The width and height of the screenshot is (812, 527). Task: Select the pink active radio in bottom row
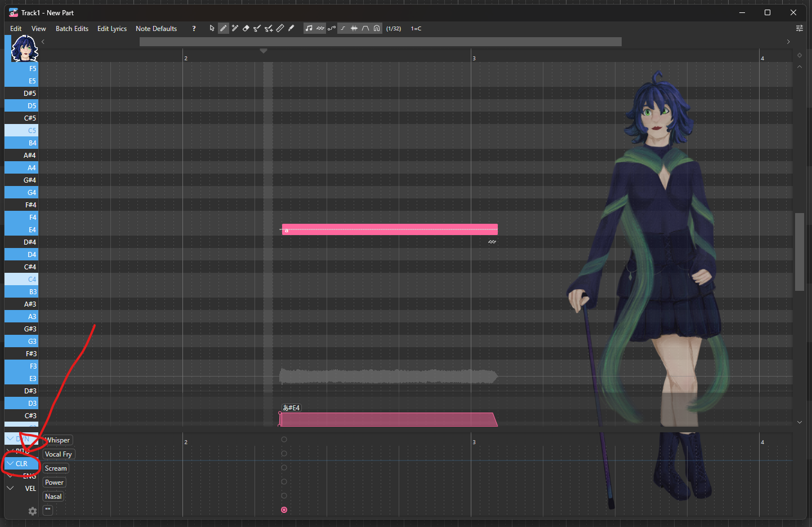[x=284, y=510]
